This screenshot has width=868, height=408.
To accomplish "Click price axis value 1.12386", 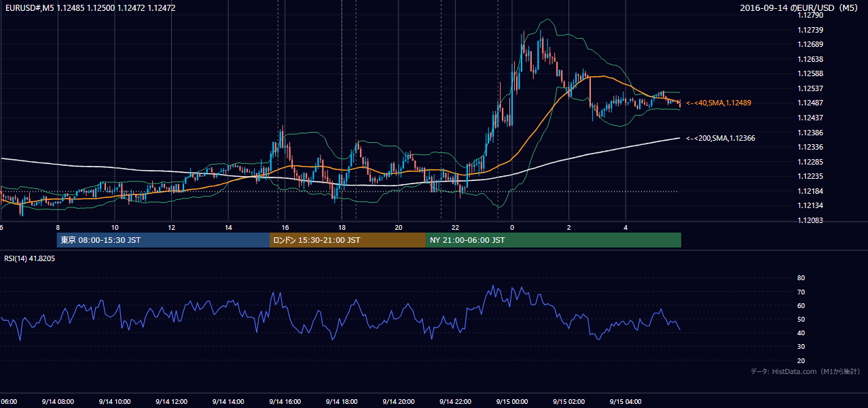I will pyautogui.click(x=811, y=133).
